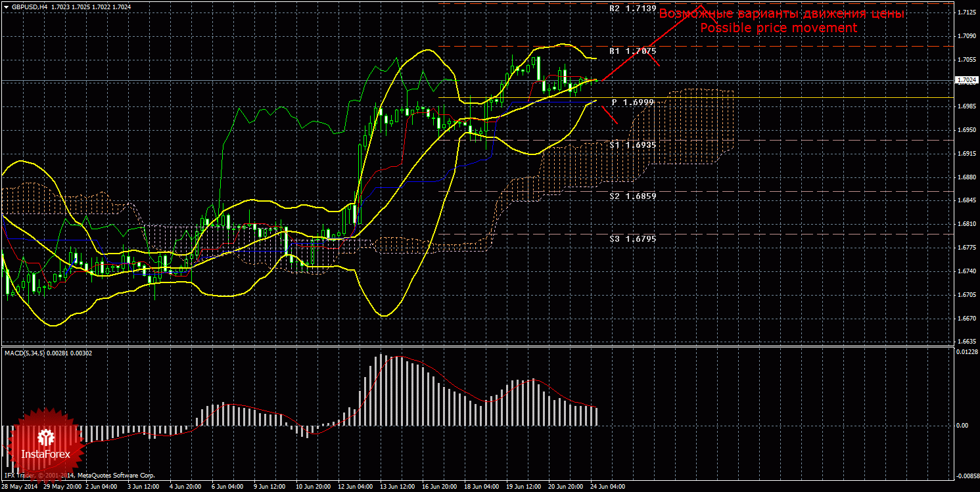
Task: Click the 13 Jun 12:00 time label
Action: pyautogui.click(x=398, y=487)
